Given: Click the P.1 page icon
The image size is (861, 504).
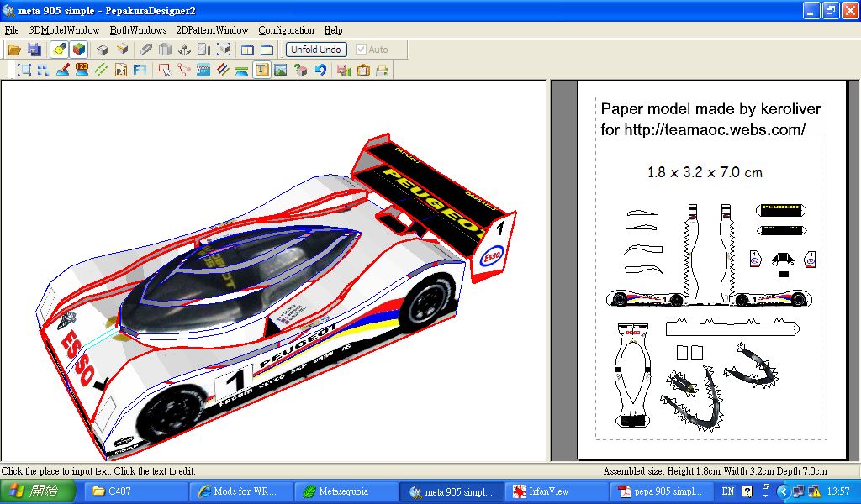Looking at the screenshot, I should [x=121, y=71].
